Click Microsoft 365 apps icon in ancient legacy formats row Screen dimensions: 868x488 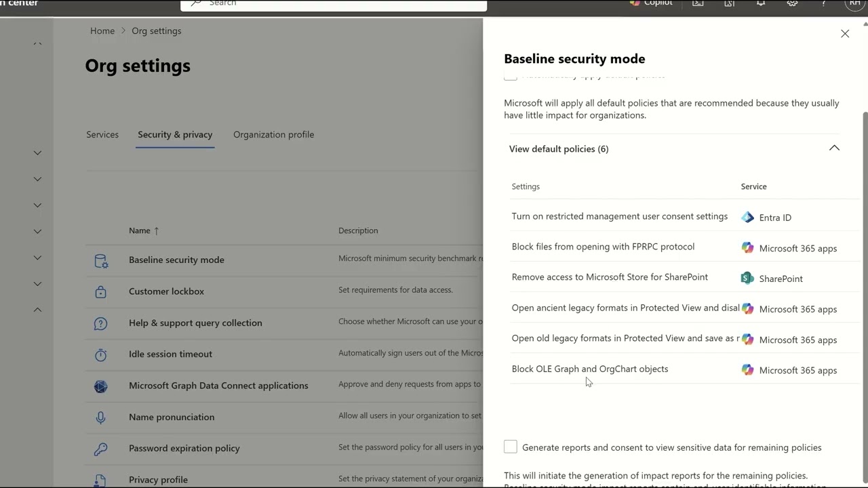(747, 309)
